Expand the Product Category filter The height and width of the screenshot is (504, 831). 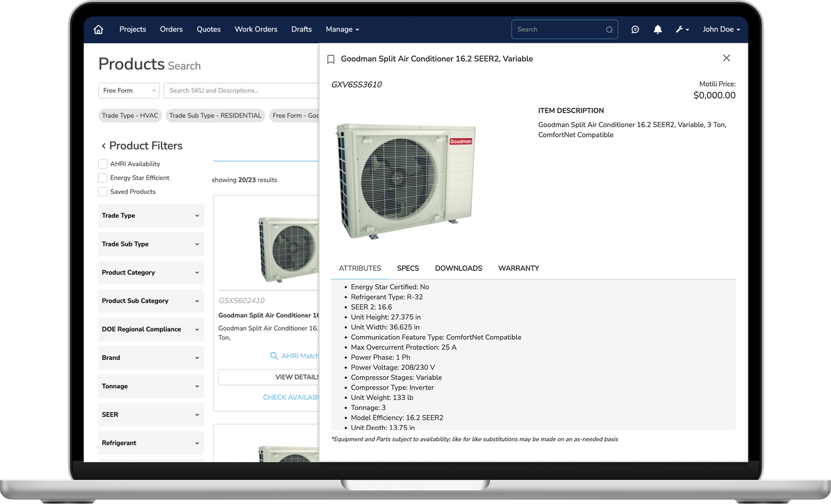pos(151,272)
